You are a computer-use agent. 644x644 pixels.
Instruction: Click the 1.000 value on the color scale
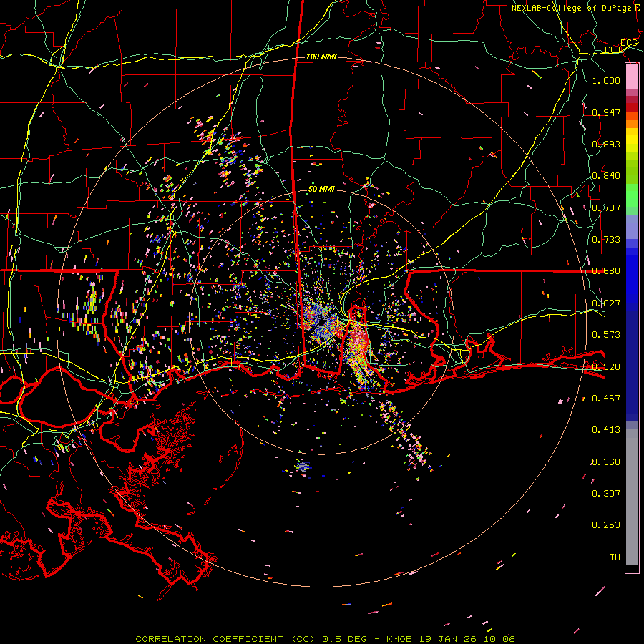606,80
